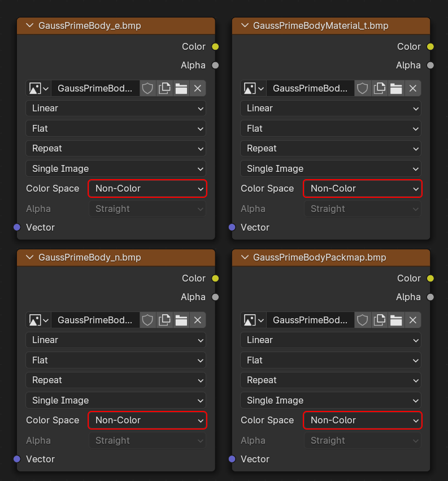448x481 pixels.
Task: Click Alpha output socket of GaussPrimeBodyMaterial_t.bmp
Action: coord(430,66)
